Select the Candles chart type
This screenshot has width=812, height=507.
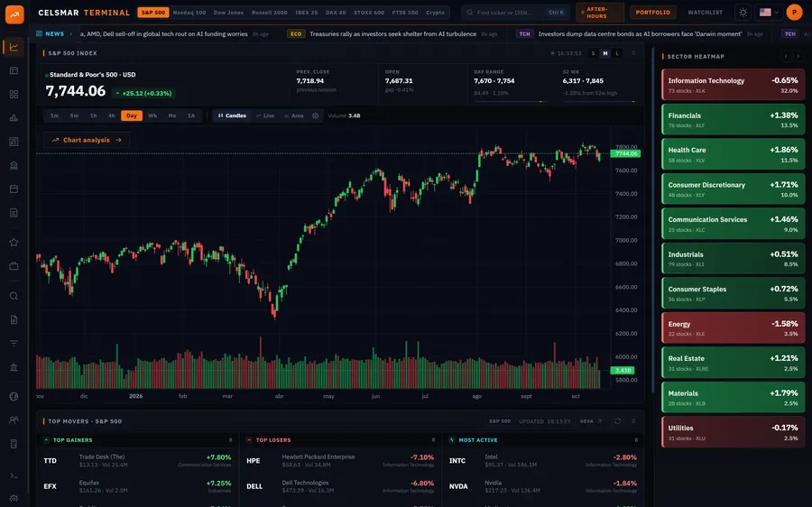pos(232,116)
